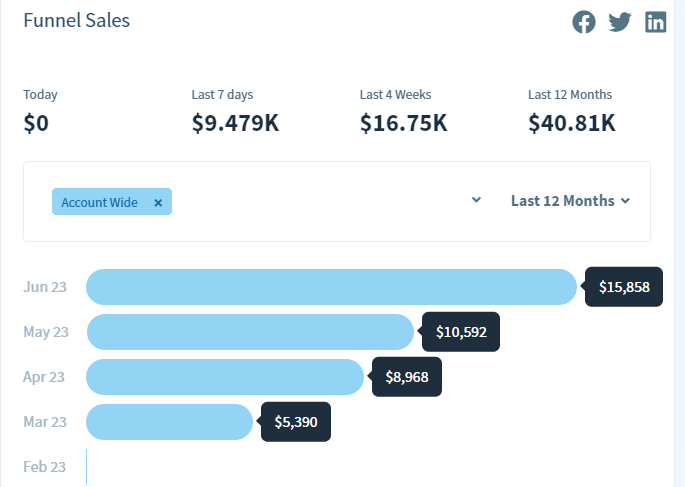
Task: Click the Today sales total
Action: click(36, 123)
